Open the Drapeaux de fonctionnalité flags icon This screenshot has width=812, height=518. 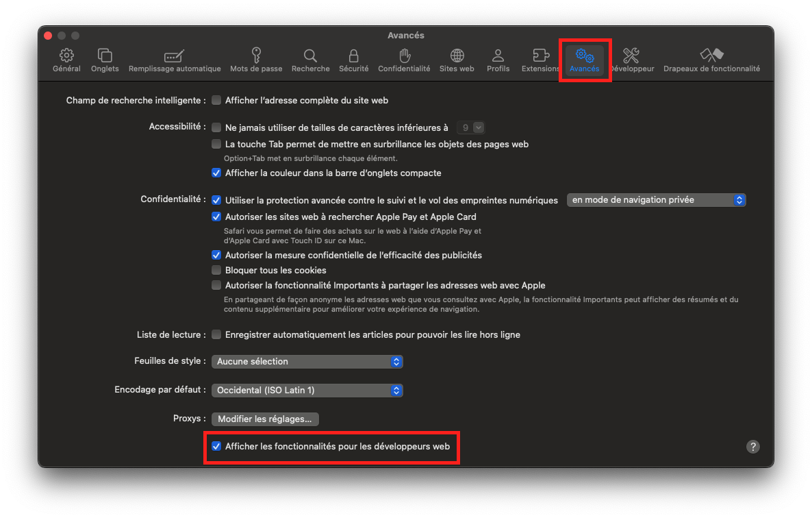click(711, 55)
